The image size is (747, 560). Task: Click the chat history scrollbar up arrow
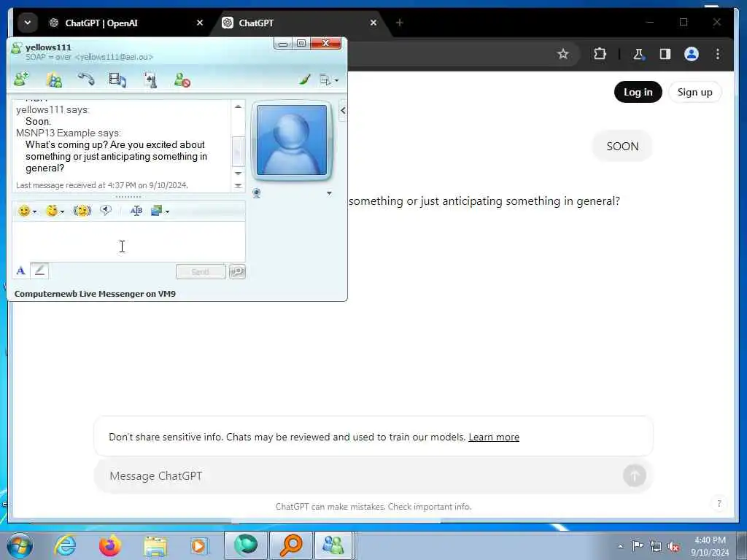coord(238,106)
